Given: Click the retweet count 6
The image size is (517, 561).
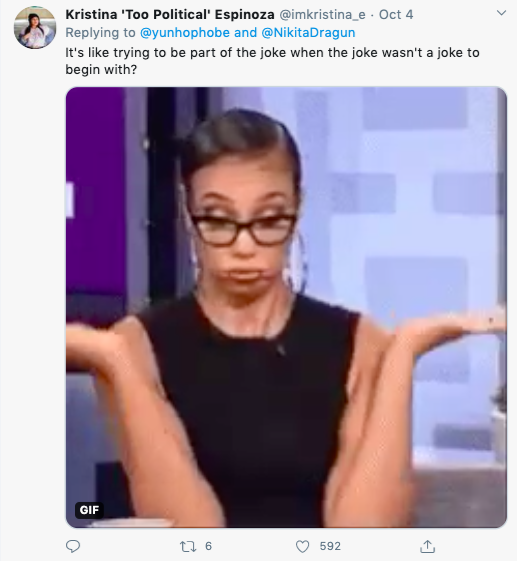Looking at the screenshot, I should [x=209, y=546].
